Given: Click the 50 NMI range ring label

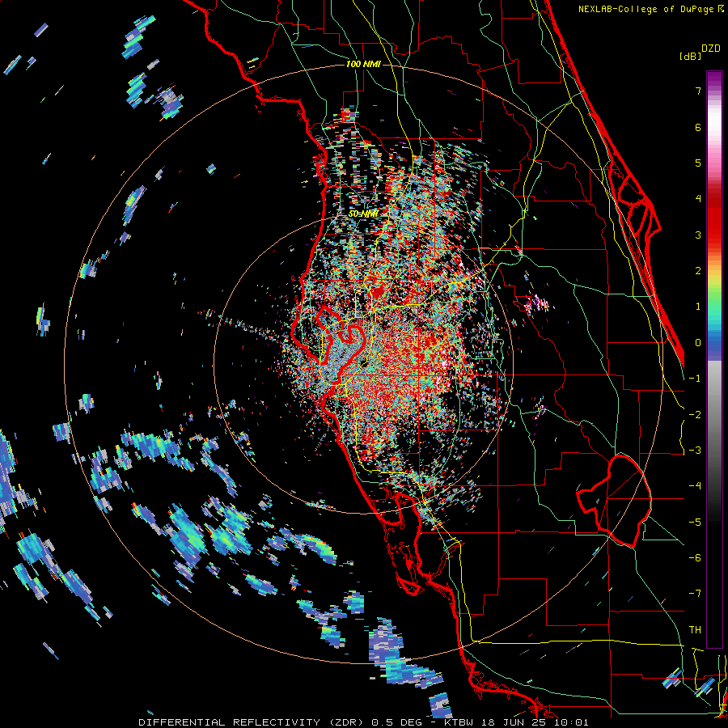Looking at the screenshot, I should (x=363, y=214).
